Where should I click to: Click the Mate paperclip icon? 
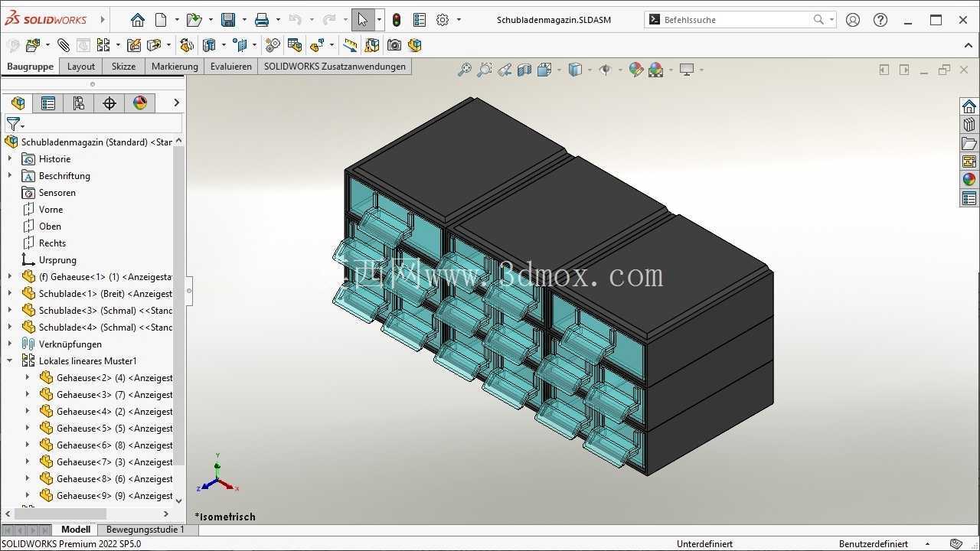tap(64, 45)
